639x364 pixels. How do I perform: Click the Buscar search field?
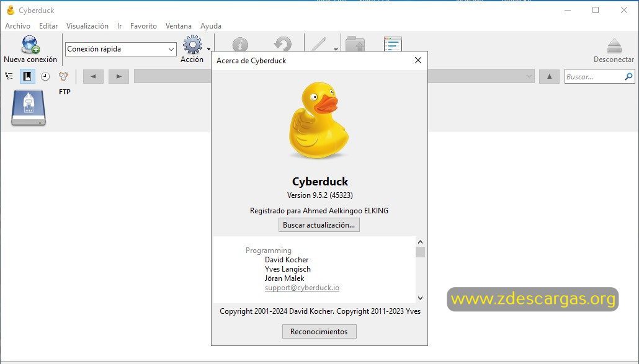pyautogui.click(x=599, y=76)
